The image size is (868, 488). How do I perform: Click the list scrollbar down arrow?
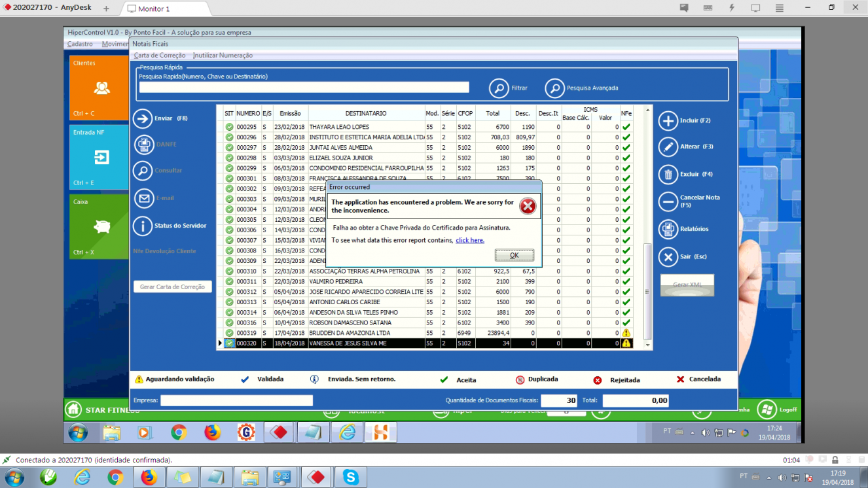pos(648,345)
